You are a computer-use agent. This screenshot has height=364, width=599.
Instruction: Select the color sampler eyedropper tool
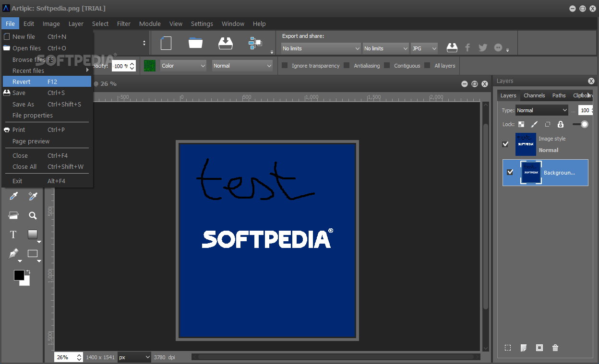(x=33, y=196)
